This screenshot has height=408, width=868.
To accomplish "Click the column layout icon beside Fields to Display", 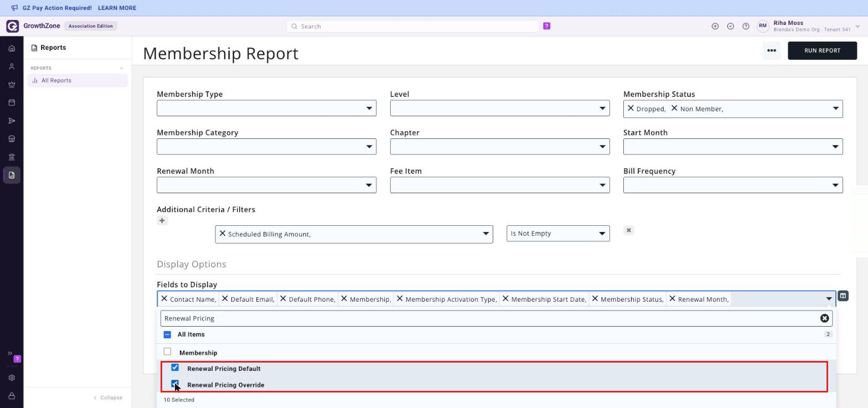I will point(843,296).
